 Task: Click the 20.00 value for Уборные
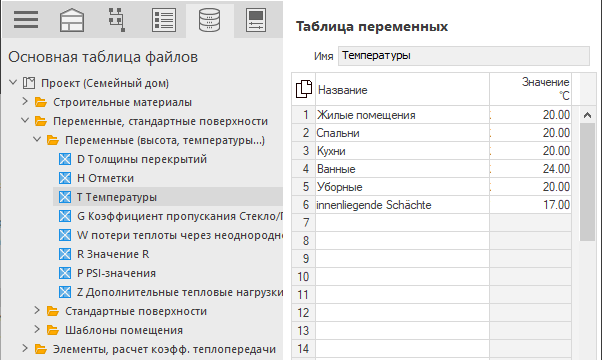[x=531, y=187]
